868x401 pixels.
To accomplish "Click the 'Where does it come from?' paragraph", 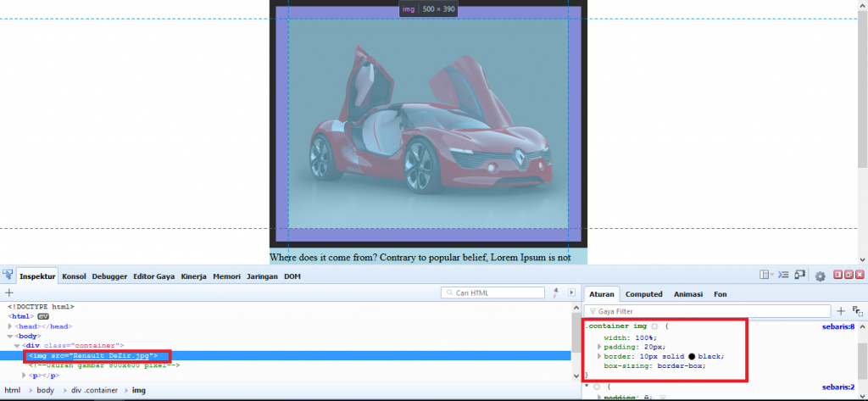I will pyautogui.click(x=420, y=257).
